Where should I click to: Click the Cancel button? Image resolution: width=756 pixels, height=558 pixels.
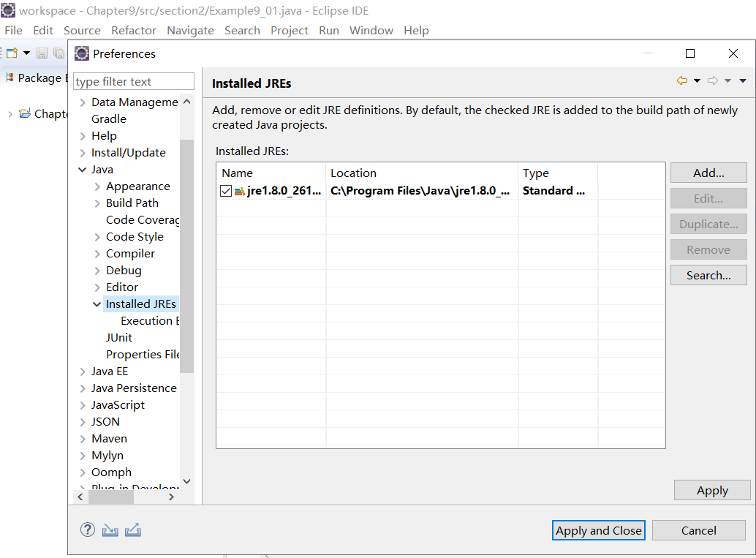(x=699, y=530)
